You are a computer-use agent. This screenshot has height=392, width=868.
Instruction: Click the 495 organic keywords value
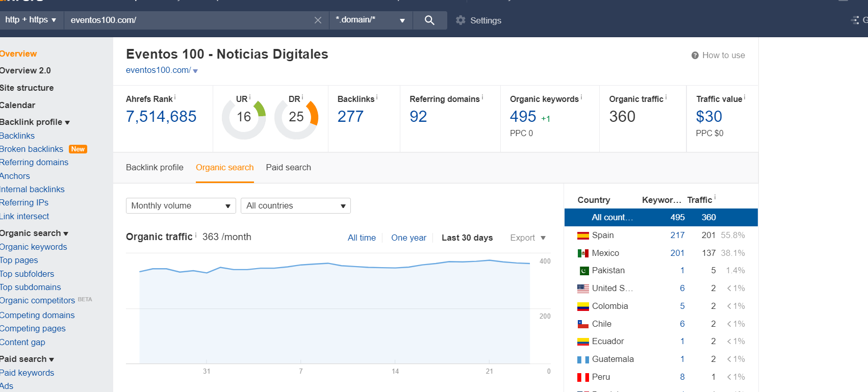(523, 117)
